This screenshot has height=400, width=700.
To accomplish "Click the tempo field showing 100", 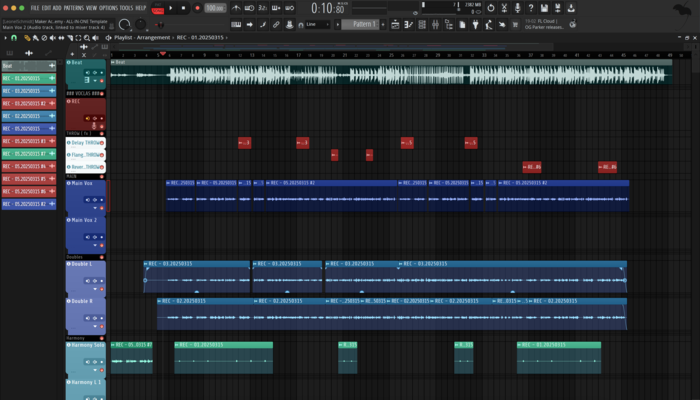I will click(x=215, y=8).
